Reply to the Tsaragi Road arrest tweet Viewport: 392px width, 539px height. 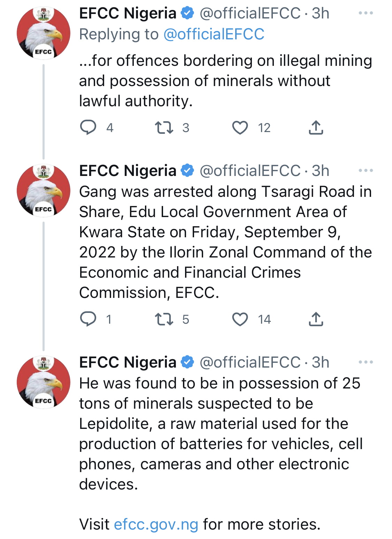88,319
